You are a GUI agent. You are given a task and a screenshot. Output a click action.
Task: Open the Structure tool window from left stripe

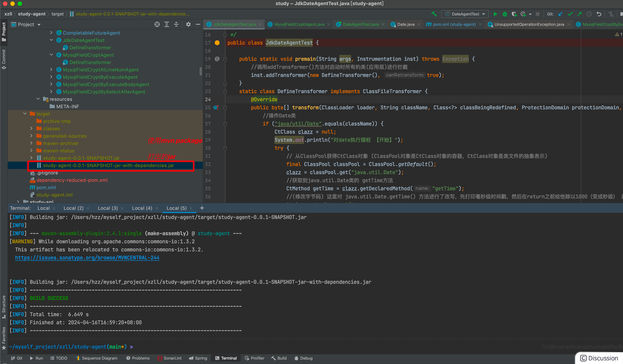[4, 307]
